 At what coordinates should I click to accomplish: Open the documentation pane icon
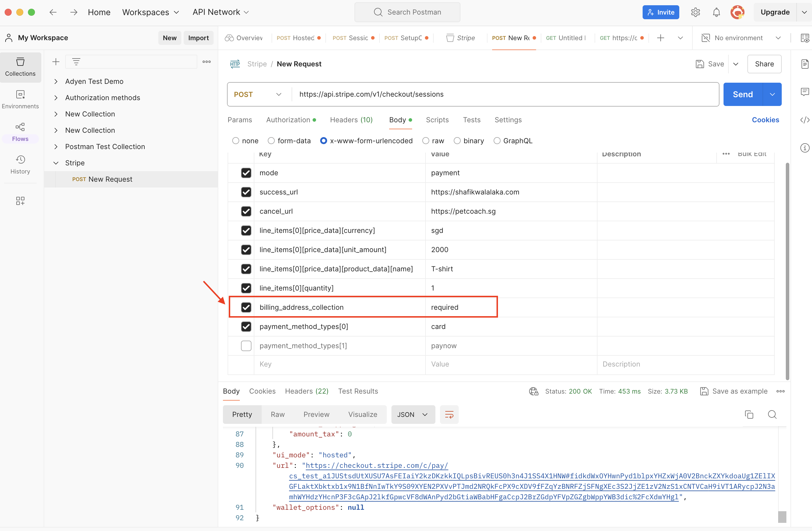(804, 64)
